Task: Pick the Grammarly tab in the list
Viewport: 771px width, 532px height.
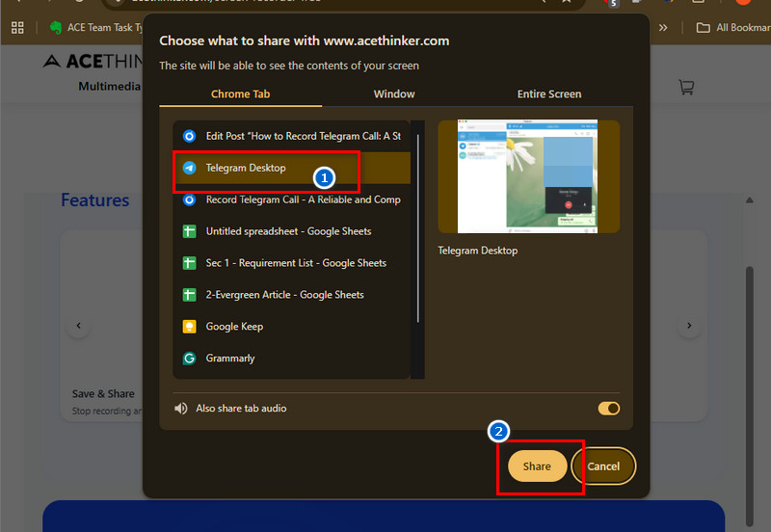Action: 230,359
